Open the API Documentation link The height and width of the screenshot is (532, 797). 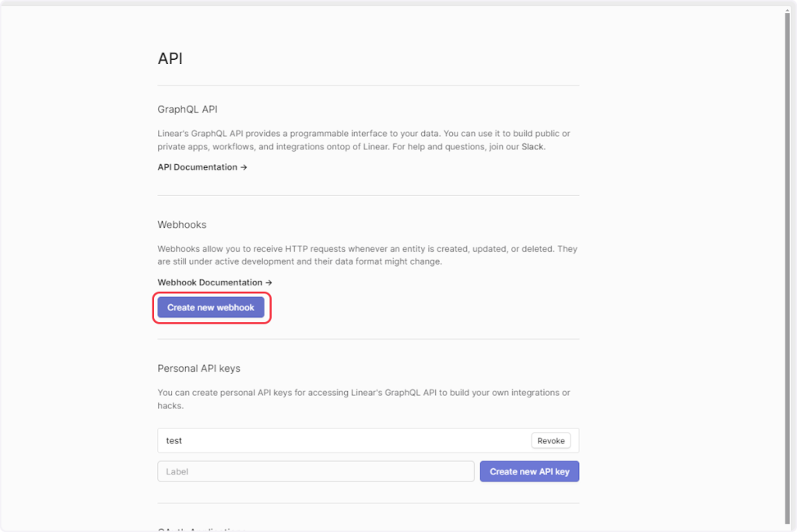coord(198,167)
